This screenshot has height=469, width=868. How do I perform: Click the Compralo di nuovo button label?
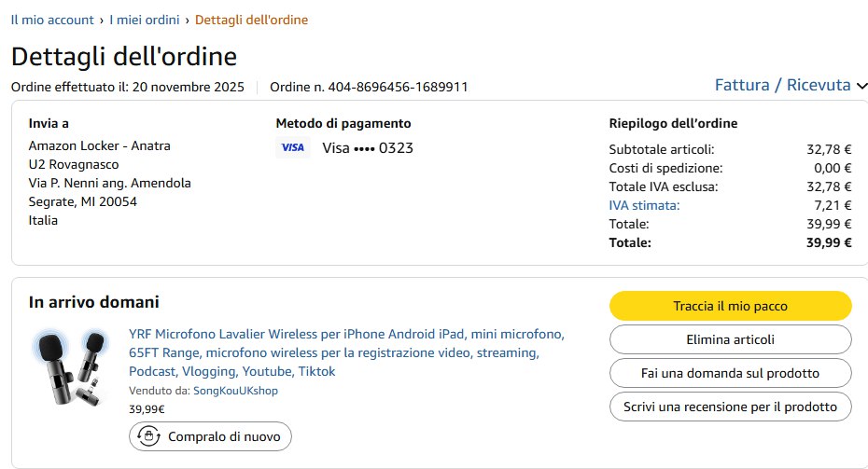click(224, 436)
